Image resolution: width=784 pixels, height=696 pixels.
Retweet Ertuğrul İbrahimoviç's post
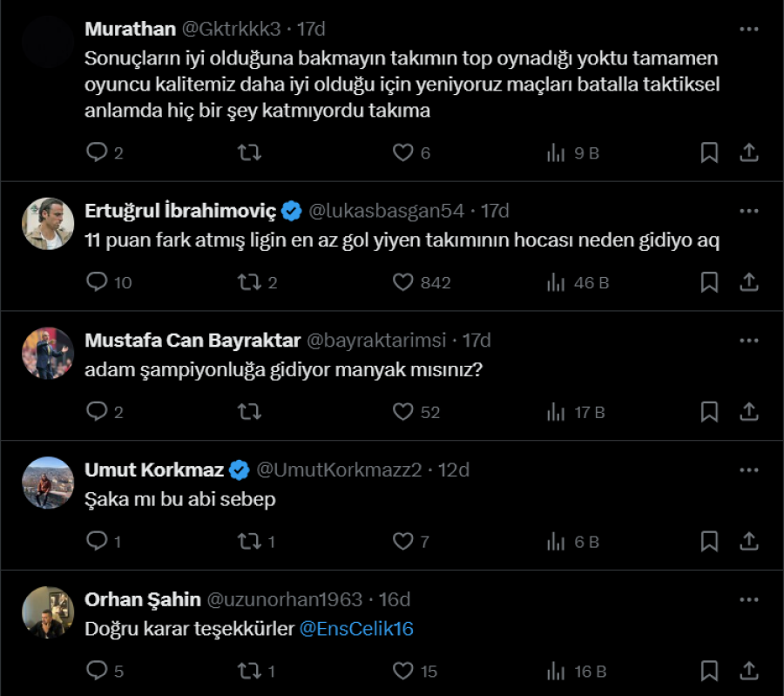249,282
